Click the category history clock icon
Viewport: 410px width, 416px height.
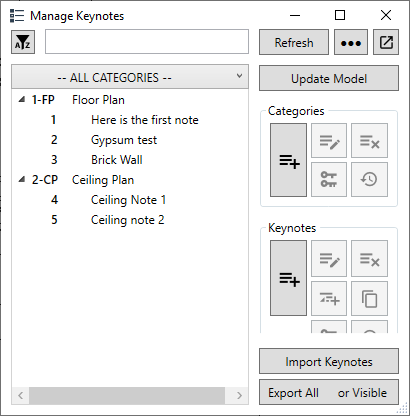tap(369, 179)
